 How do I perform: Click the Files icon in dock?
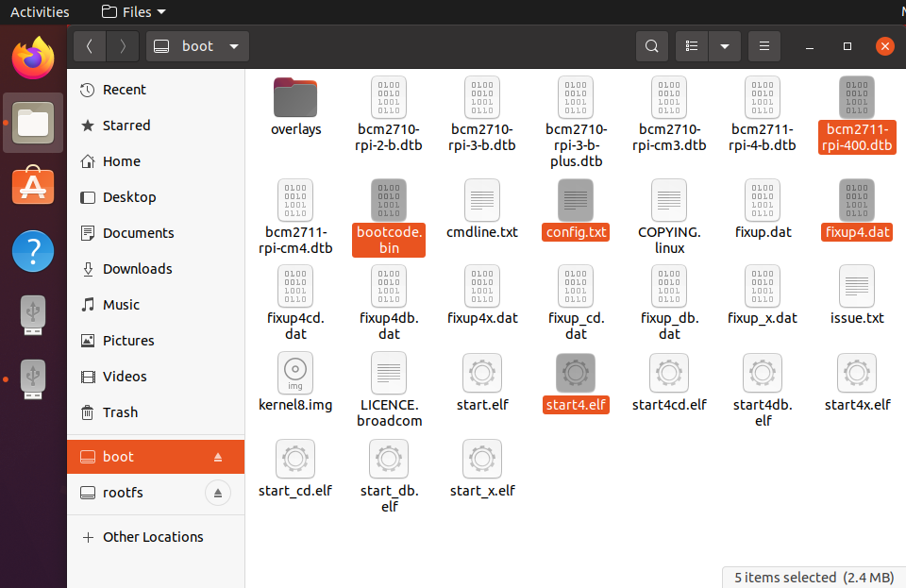(x=33, y=123)
